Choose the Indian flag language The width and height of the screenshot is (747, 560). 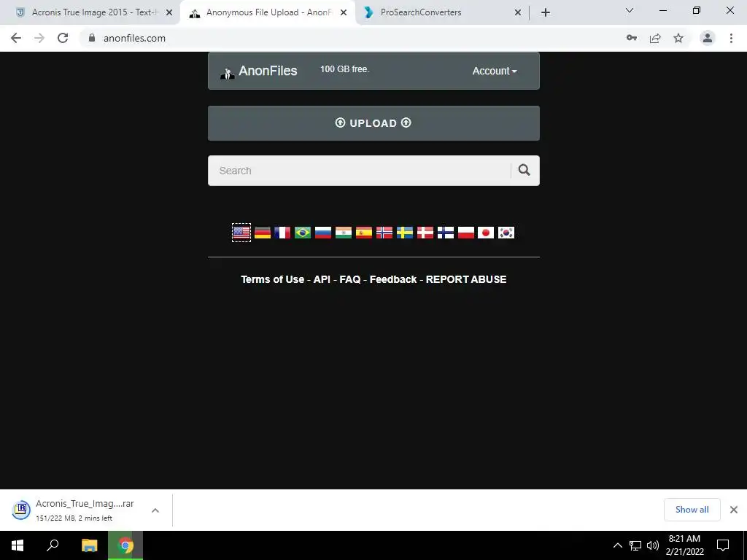click(x=344, y=233)
